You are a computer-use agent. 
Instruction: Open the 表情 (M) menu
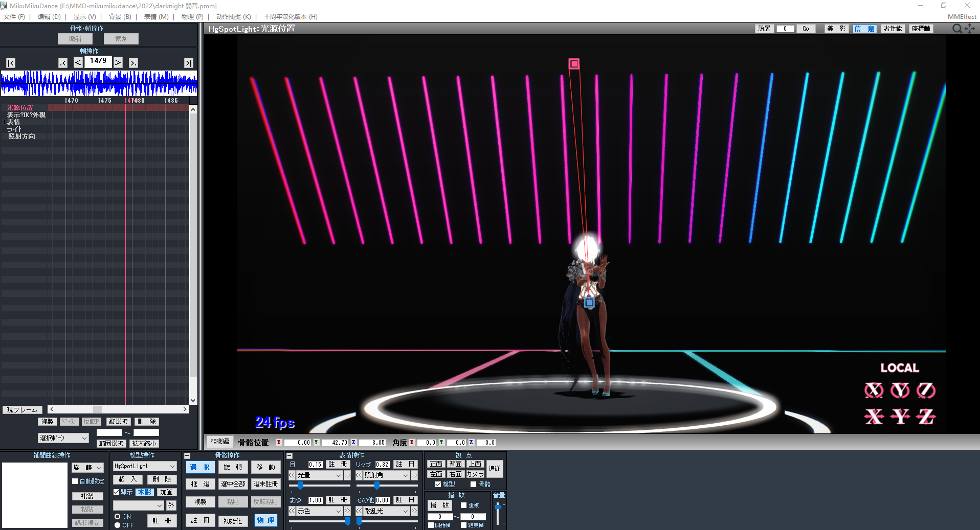155,16
